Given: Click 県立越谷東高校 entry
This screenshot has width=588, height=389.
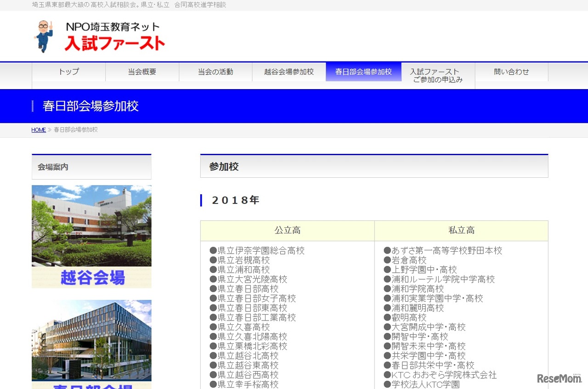Looking at the screenshot, I should 244,365.
